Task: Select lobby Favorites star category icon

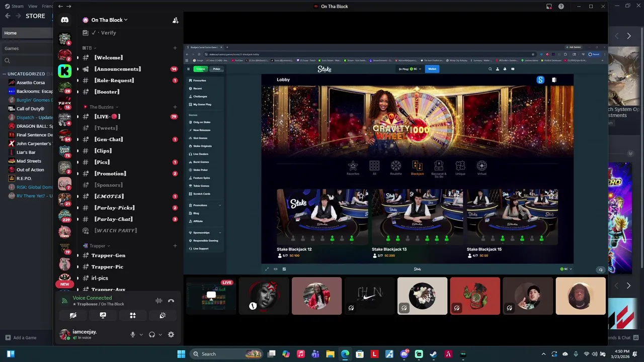Action: tap(353, 168)
